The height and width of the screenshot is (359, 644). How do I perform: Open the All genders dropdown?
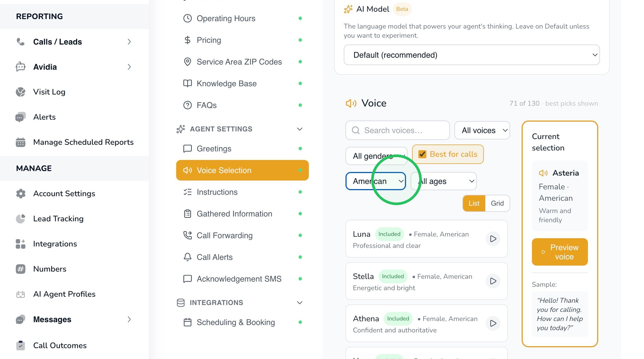click(376, 156)
